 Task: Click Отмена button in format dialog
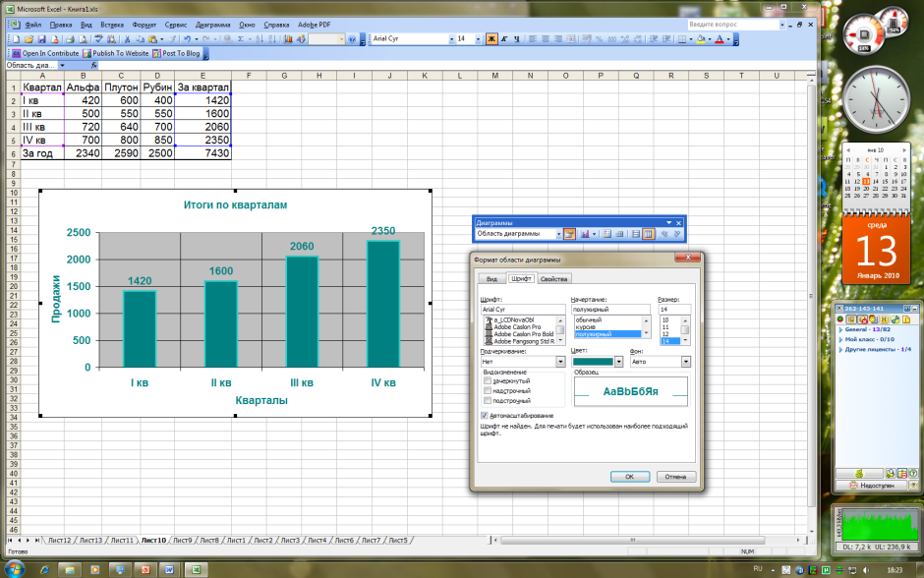(x=676, y=477)
